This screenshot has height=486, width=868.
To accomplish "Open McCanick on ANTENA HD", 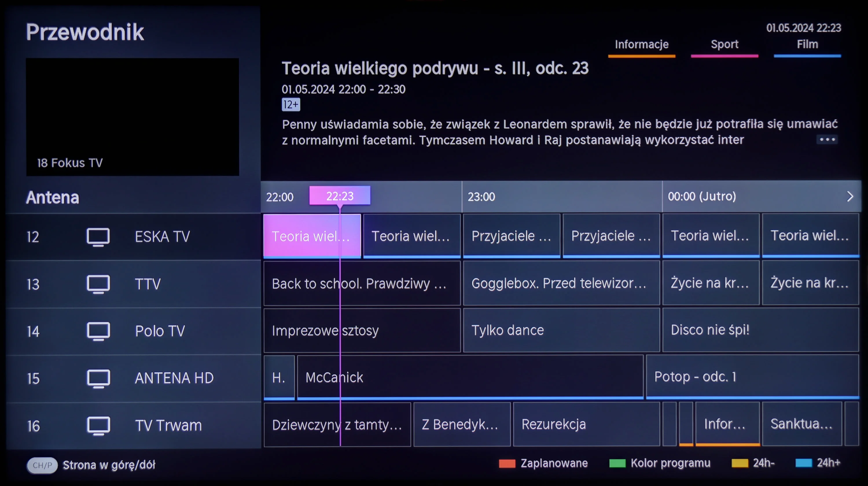I will (x=470, y=377).
